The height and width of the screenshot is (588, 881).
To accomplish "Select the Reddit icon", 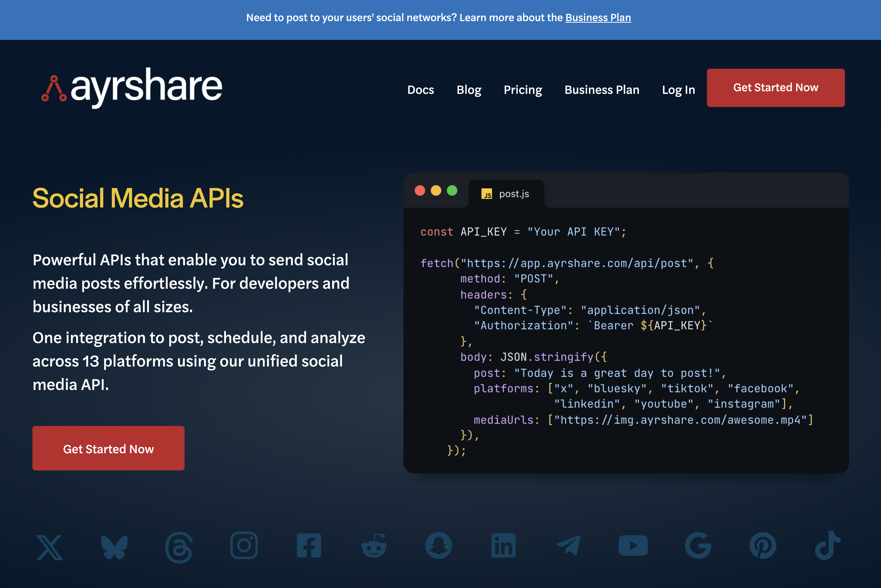I will (x=374, y=546).
